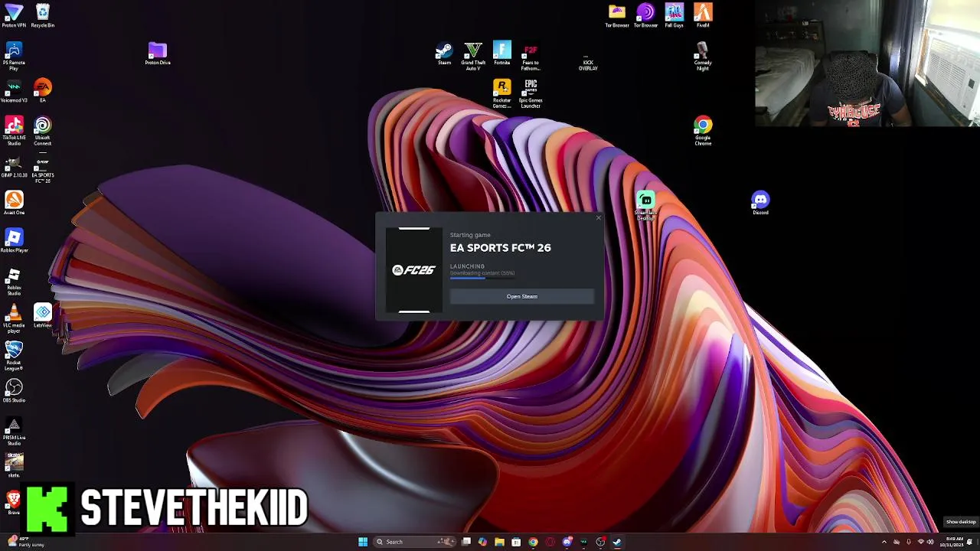
Task: Launch Rocket League desktop shortcut
Action: (x=14, y=356)
